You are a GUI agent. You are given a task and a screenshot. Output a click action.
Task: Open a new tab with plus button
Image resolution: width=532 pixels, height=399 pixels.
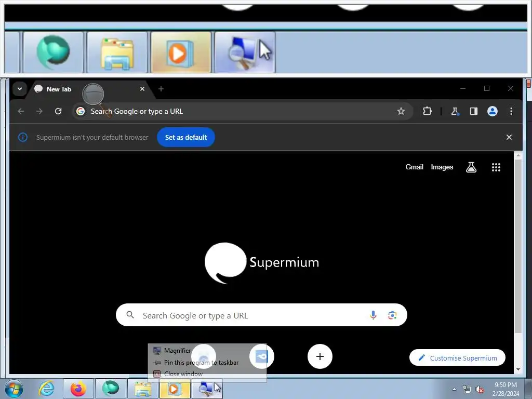click(161, 89)
